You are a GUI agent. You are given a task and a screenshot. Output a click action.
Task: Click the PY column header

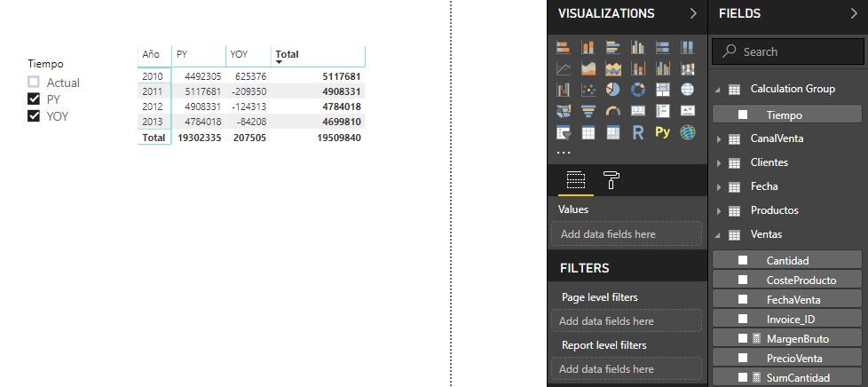point(199,57)
